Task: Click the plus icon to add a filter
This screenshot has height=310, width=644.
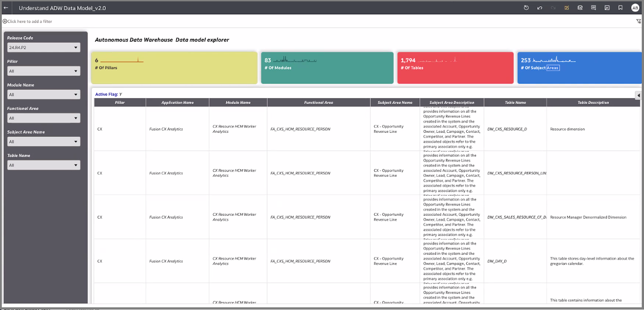Action: [x=4, y=21]
